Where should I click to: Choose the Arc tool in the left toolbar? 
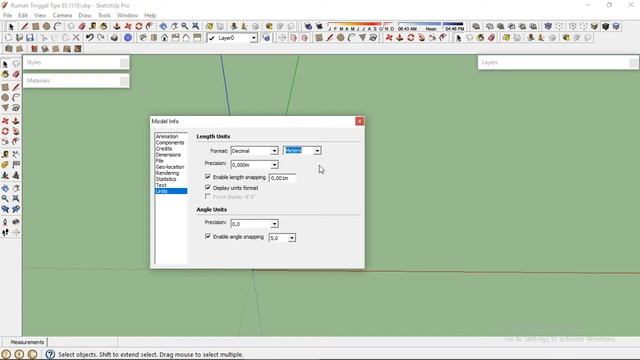click(x=16, y=98)
